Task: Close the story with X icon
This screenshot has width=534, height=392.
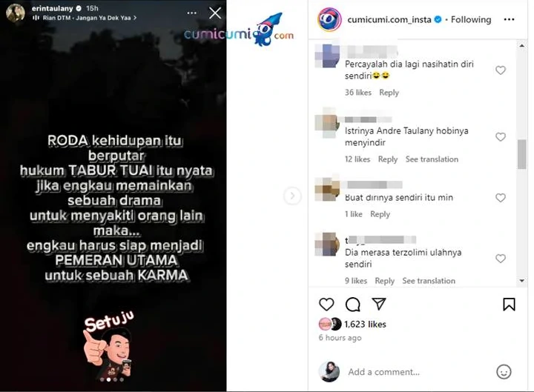Action: coord(215,13)
